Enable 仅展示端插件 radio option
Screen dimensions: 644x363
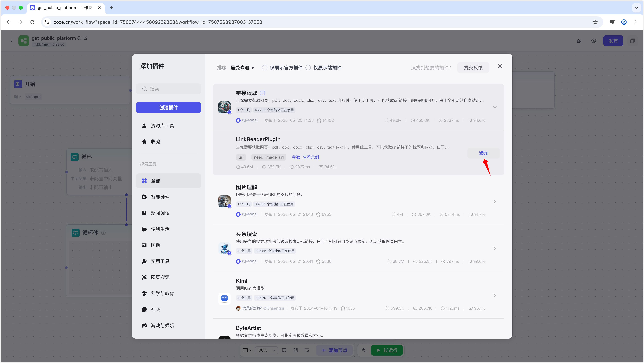tap(308, 68)
